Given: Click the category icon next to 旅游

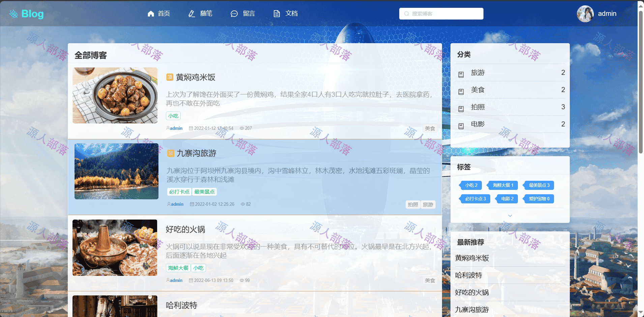Looking at the screenshot, I should pyautogui.click(x=461, y=75).
